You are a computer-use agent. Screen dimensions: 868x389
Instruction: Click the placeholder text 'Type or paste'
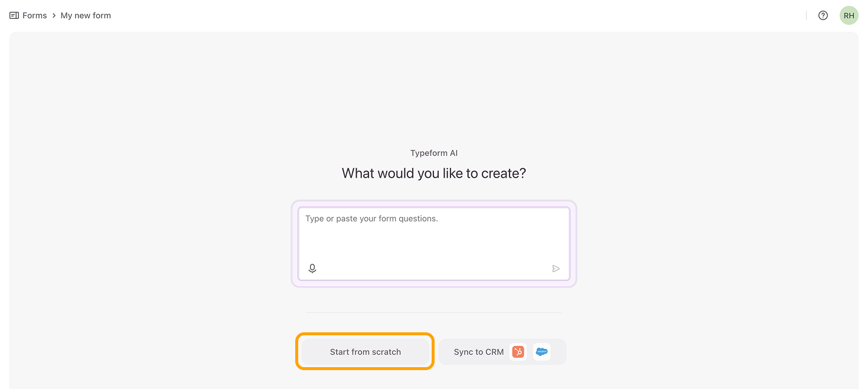point(331,218)
